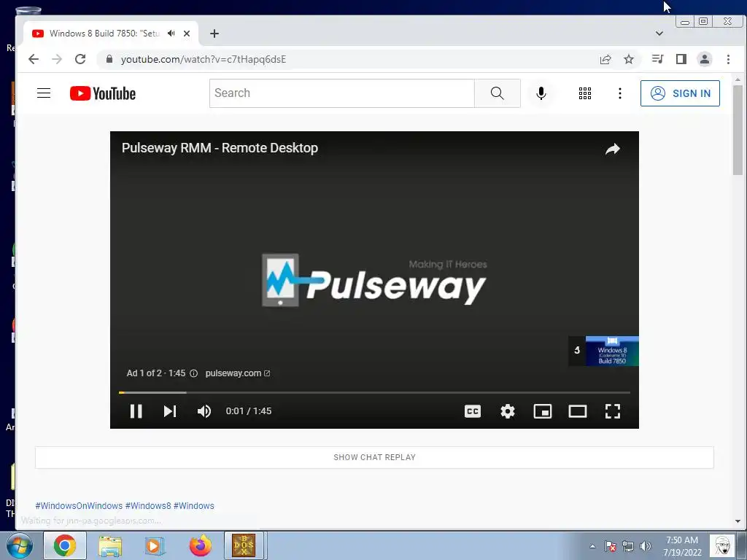747x560 pixels.
Task: Close the Windows 8 Build 7850 tab
Action: 187,34
